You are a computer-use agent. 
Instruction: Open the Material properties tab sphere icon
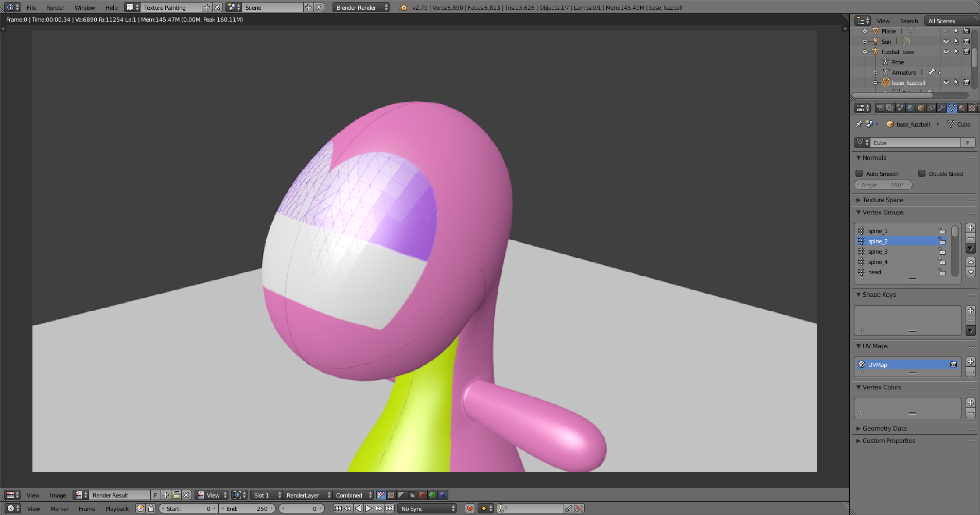(962, 108)
